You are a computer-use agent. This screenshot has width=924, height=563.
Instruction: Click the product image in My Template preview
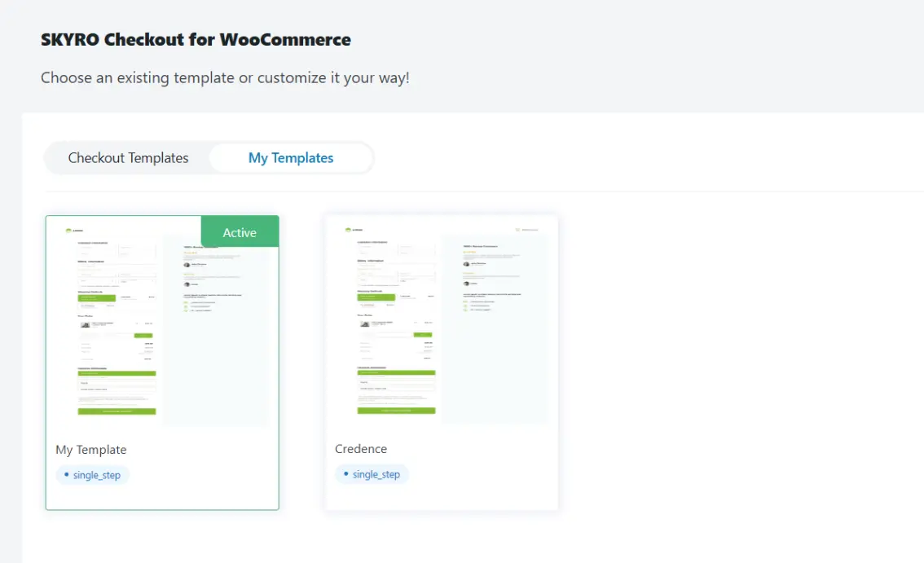pos(85,324)
